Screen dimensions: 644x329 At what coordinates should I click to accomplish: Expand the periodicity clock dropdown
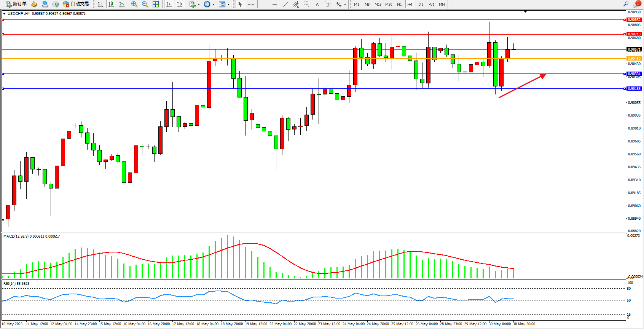214,5
